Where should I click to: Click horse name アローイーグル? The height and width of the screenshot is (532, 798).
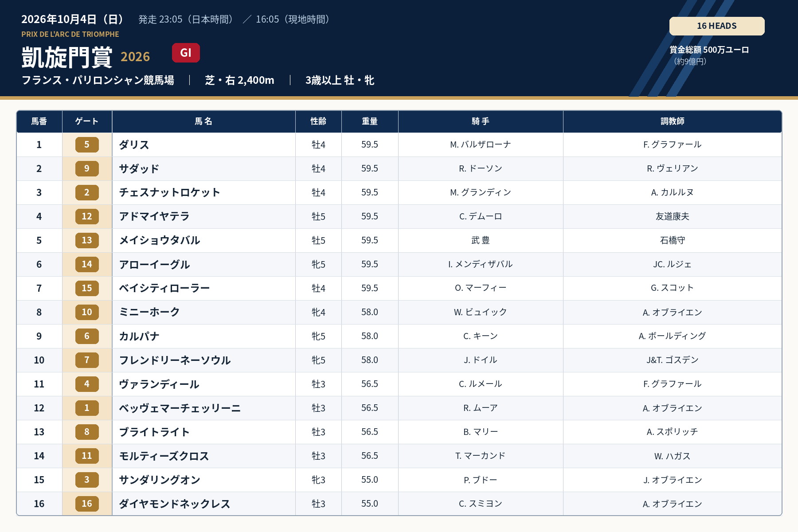[x=154, y=265]
